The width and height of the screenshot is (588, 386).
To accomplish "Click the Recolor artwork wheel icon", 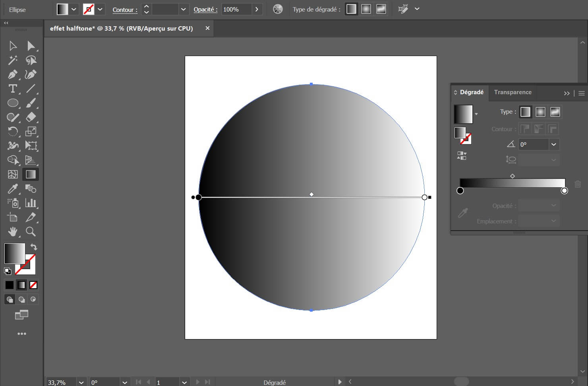I will [x=278, y=9].
